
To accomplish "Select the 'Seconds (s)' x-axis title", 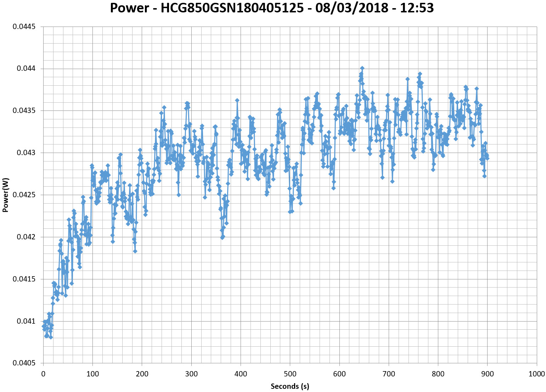I will pos(289,386).
